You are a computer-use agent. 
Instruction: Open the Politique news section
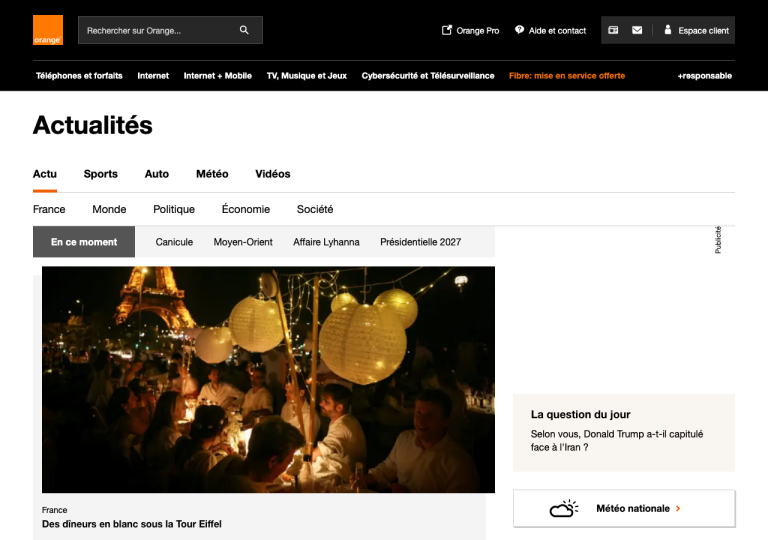pos(174,209)
